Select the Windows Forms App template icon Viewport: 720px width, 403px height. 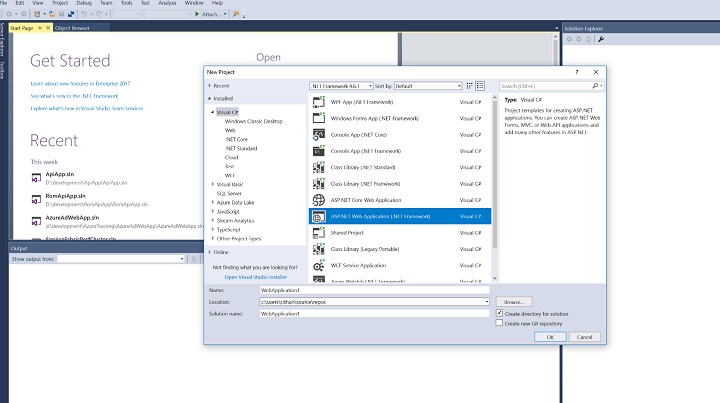[x=319, y=118]
